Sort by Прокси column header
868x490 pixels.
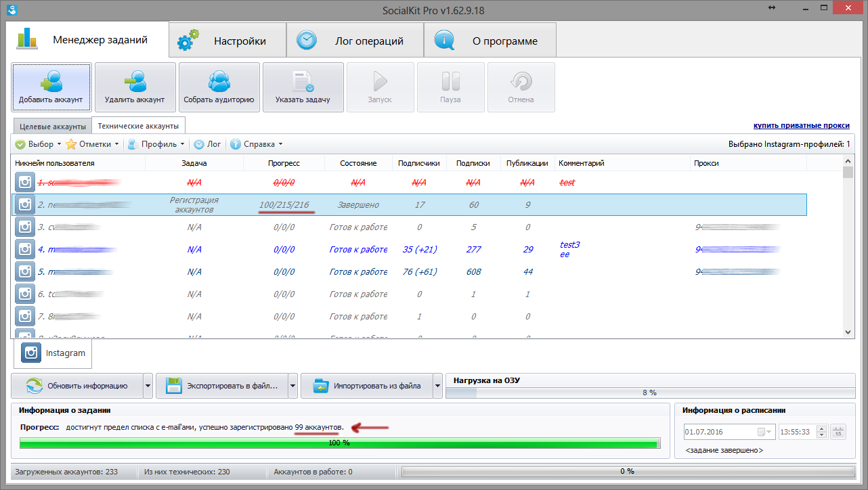[749, 163]
